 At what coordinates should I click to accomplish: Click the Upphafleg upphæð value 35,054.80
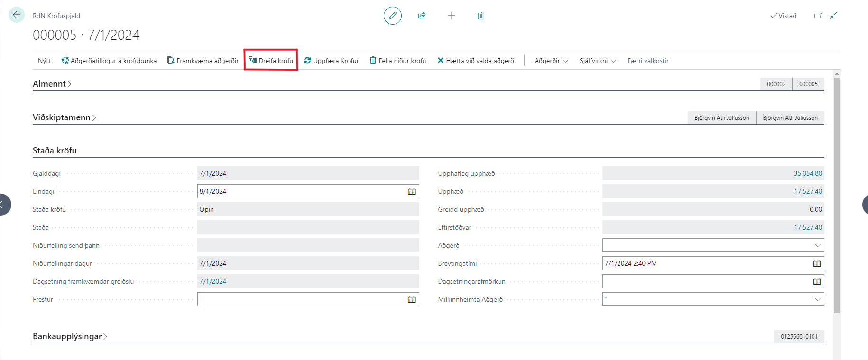pyautogui.click(x=807, y=173)
